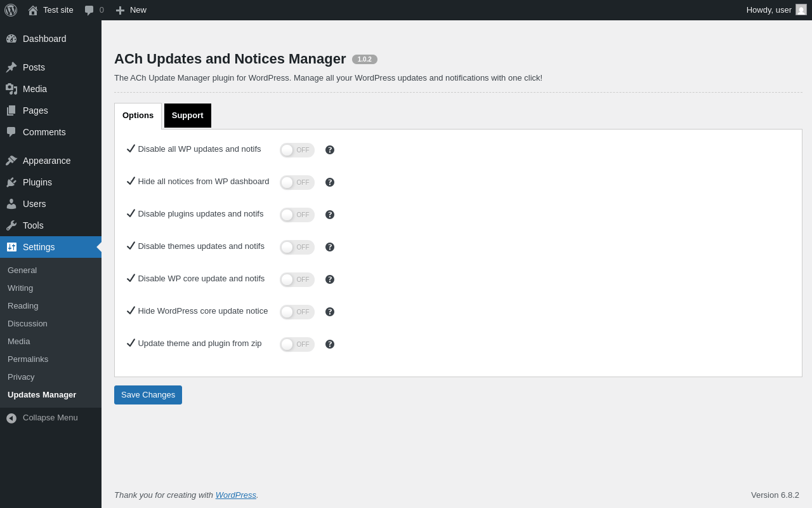This screenshot has width=812, height=508.
Task: Open the New content dropdown
Action: (x=131, y=10)
